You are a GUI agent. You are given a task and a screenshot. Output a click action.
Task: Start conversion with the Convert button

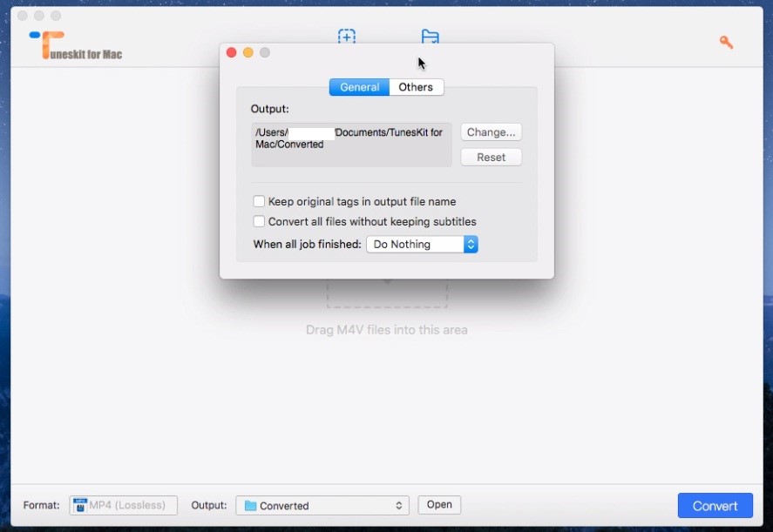(x=715, y=505)
